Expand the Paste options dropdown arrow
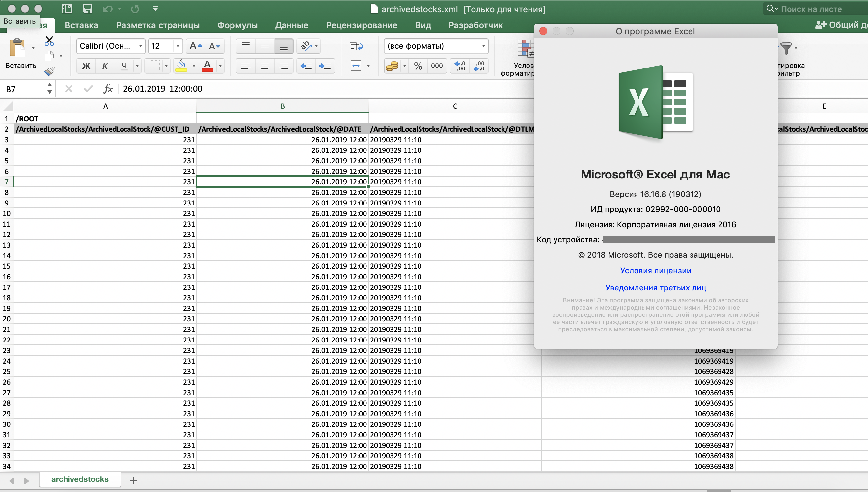Viewport: 868px width, 492px height. click(33, 48)
